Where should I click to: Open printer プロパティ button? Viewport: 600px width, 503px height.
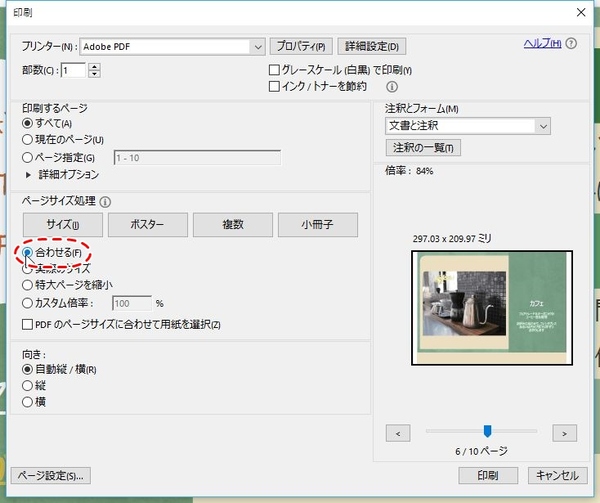pos(301,46)
